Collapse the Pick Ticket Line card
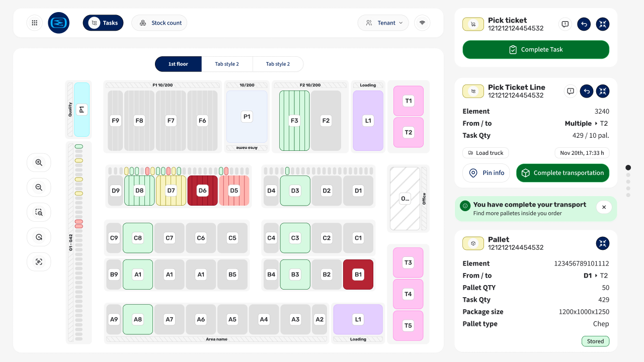 [x=603, y=91]
